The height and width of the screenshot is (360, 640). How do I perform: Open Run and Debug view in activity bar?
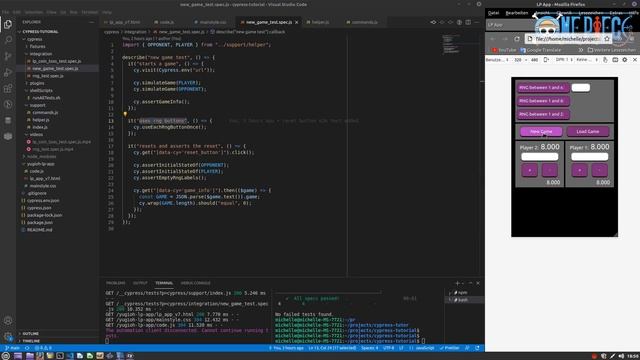coord(8,72)
